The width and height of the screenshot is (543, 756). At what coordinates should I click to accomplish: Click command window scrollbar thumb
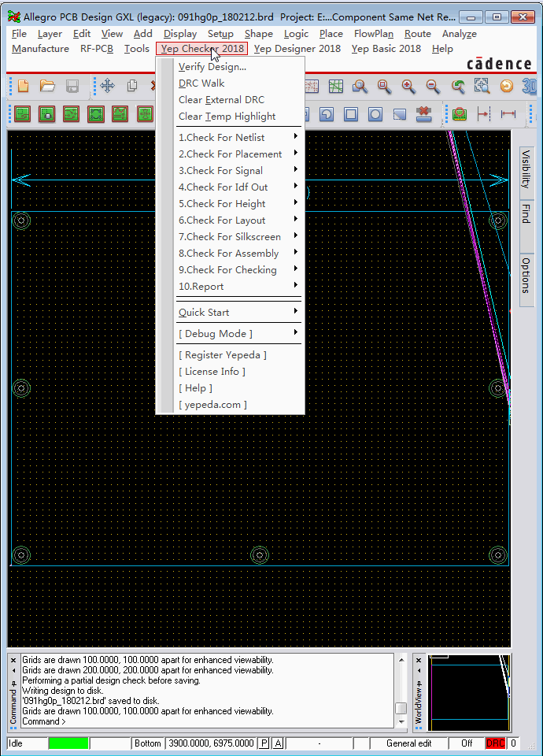[401, 708]
